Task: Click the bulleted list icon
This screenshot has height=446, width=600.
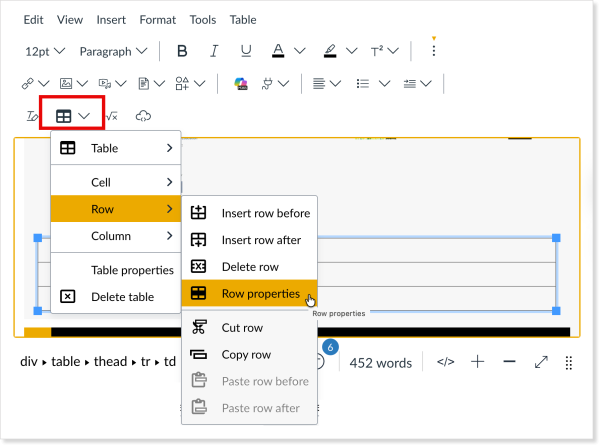Action: pyautogui.click(x=362, y=83)
